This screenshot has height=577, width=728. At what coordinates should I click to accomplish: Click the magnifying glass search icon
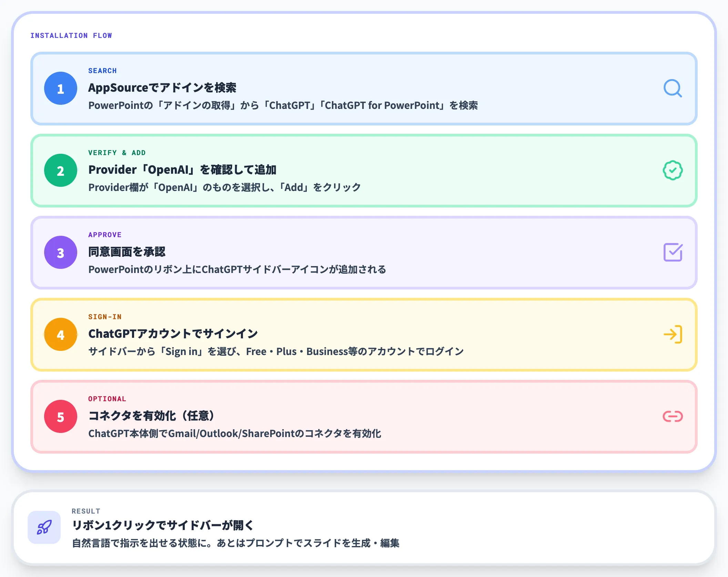(x=673, y=89)
